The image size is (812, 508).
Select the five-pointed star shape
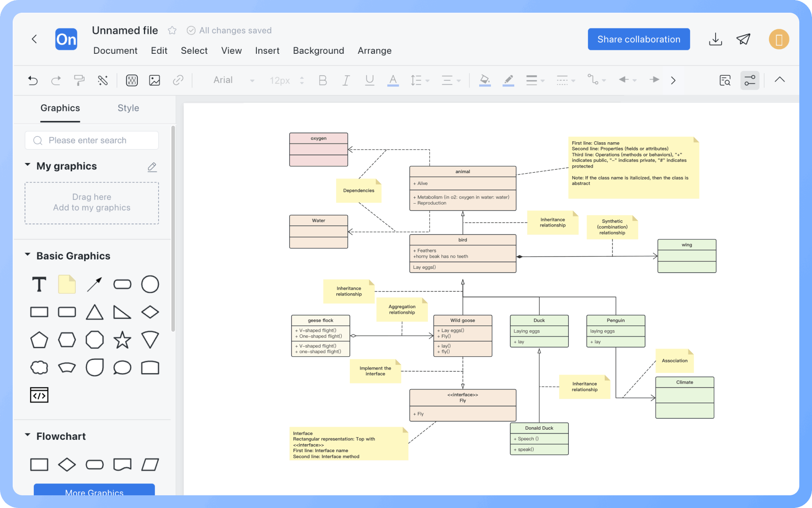click(122, 340)
